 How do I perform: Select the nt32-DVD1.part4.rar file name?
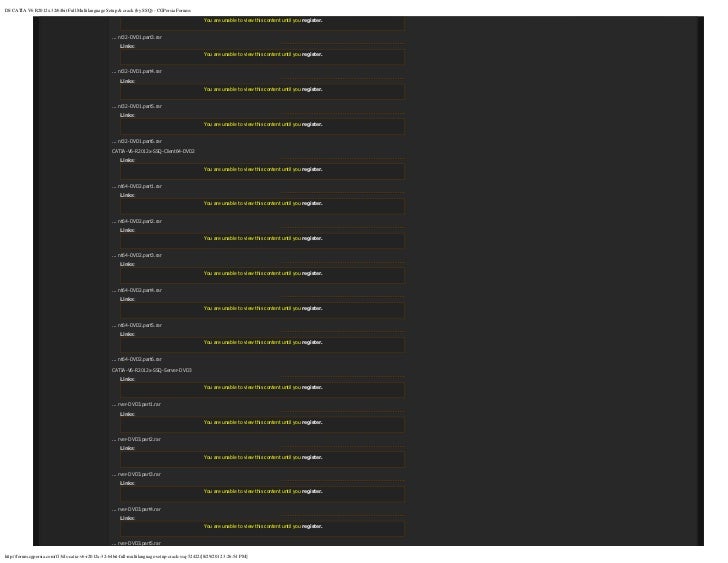tap(137, 71)
